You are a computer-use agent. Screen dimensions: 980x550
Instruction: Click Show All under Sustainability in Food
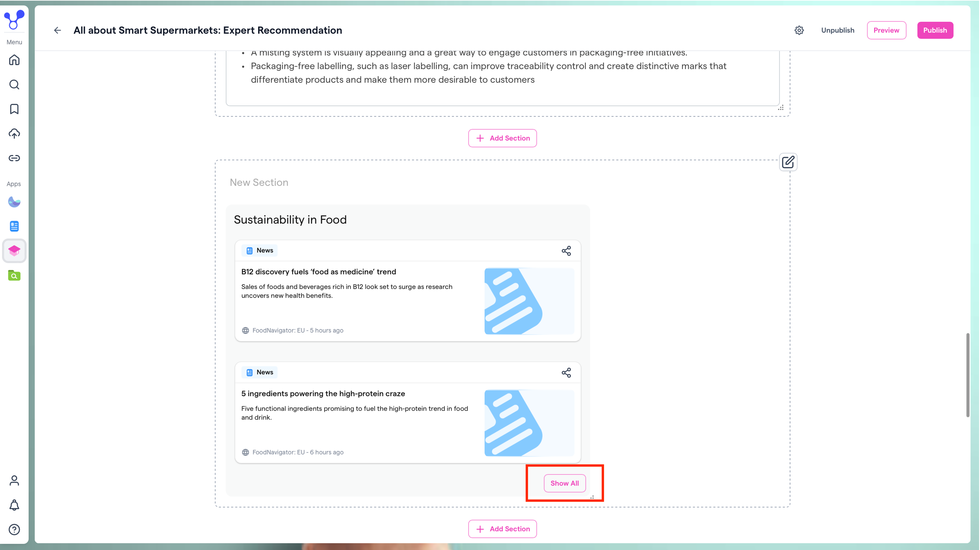tap(565, 483)
